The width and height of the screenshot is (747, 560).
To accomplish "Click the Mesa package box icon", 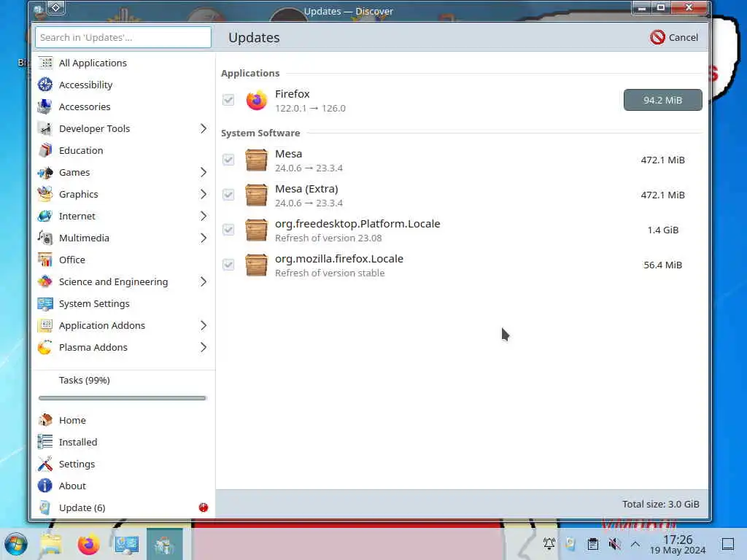I will pyautogui.click(x=256, y=160).
